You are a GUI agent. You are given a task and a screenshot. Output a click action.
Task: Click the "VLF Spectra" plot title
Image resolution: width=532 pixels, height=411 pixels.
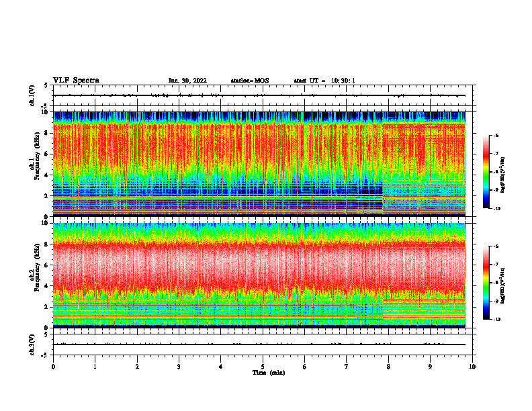point(76,81)
